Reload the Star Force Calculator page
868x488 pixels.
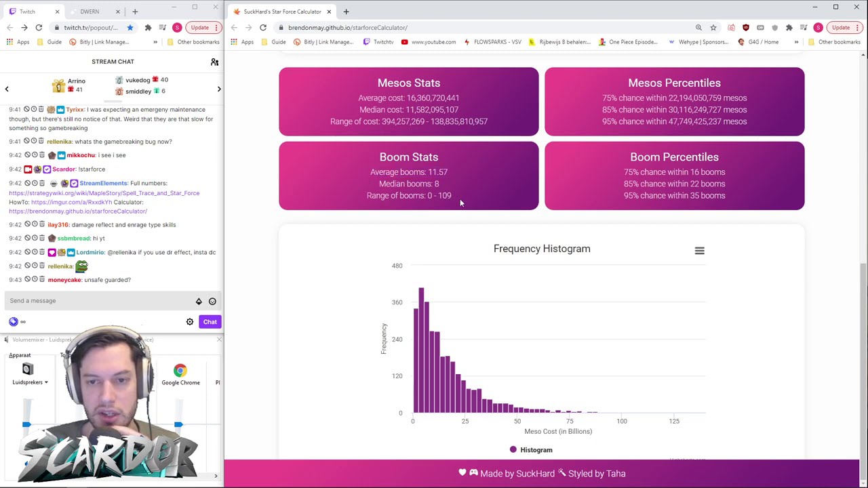(263, 28)
